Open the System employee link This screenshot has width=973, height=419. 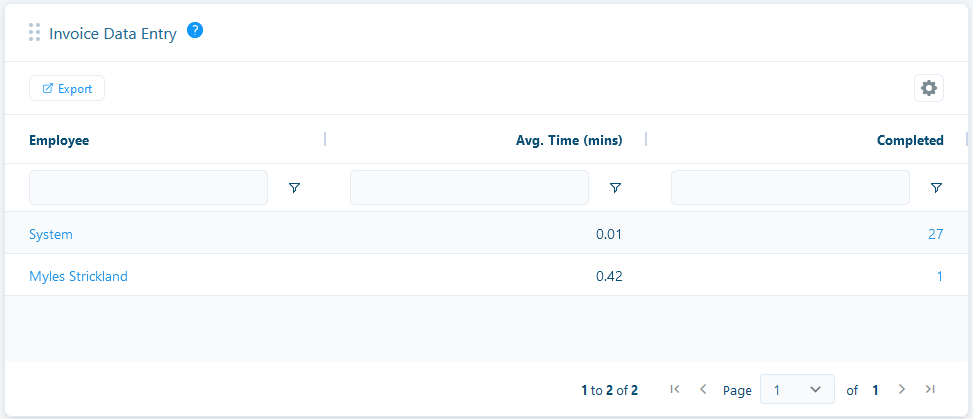coord(51,234)
